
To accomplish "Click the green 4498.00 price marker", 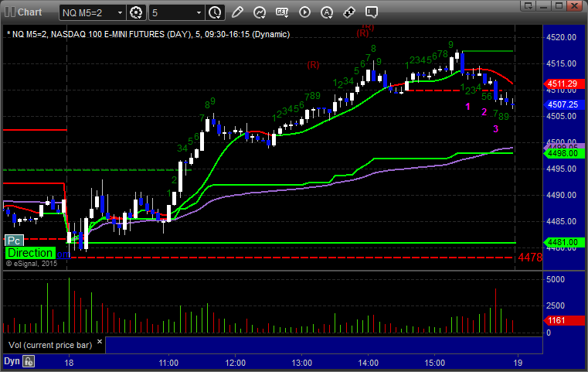I will coord(564,153).
